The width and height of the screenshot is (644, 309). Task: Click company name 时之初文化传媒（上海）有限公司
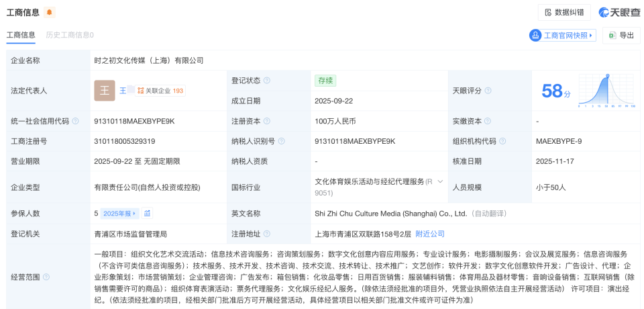coord(149,60)
